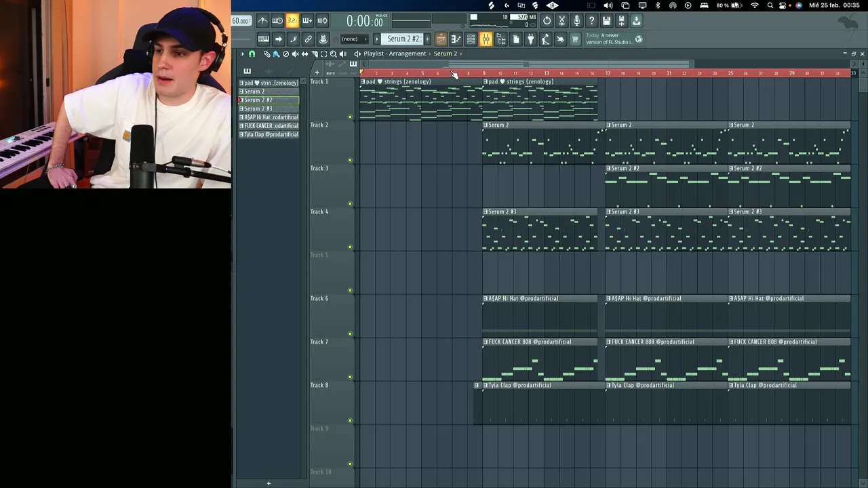Viewport: 868px width, 488px height.
Task: Click the export render download icon
Action: (x=636, y=21)
